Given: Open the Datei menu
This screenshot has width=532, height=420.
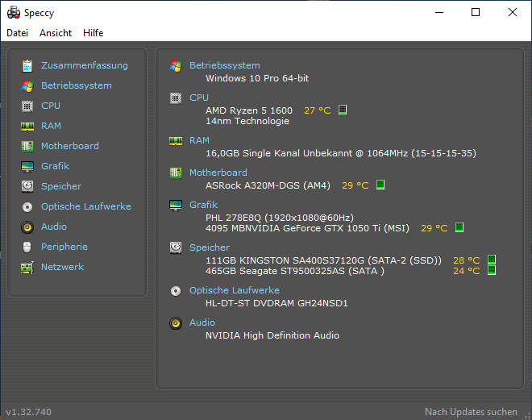Looking at the screenshot, I should (x=17, y=33).
